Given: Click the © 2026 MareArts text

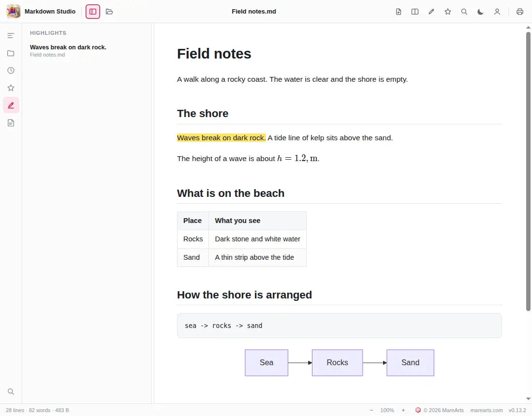Looking at the screenshot, I should [x=443, y=410].
